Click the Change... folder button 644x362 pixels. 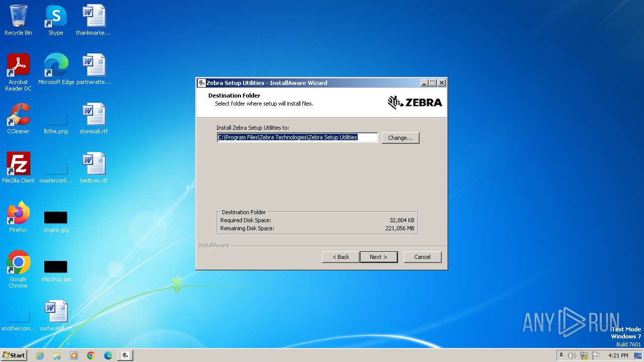400,138
